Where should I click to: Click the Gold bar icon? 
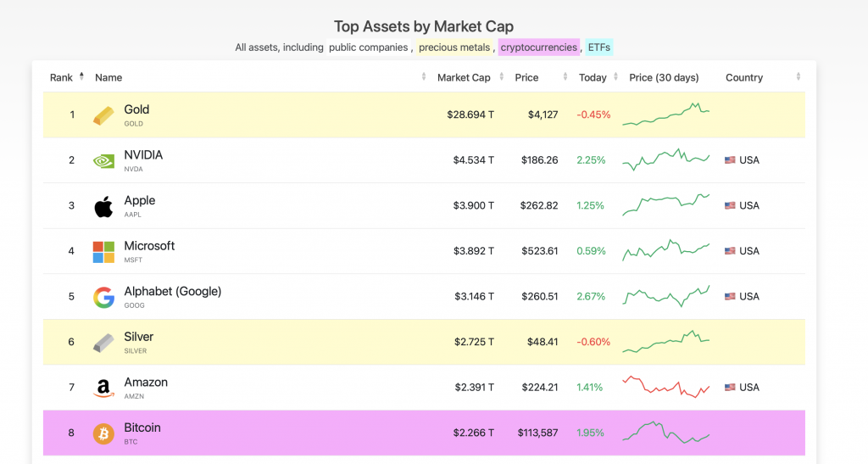click(103, 115)
